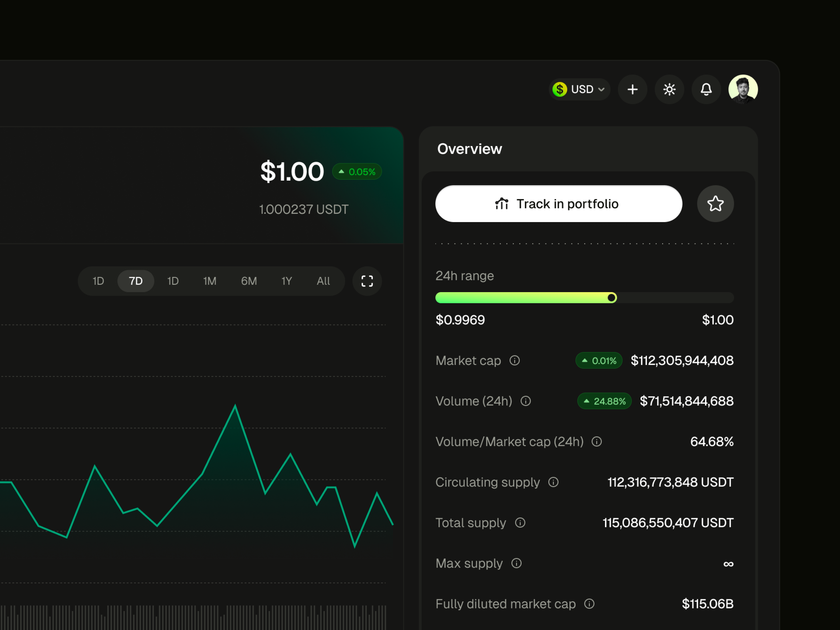Click the $112,305,944,408 market cap value
Image resolution: width=840 pixels, height=630 pixels.
point(682,360)
